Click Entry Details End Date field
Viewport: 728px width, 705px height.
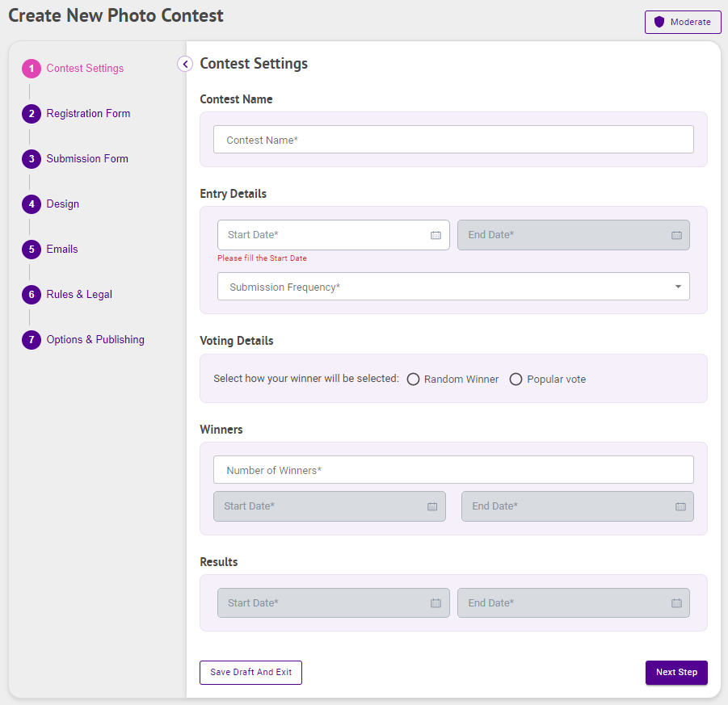pos(574,235)
